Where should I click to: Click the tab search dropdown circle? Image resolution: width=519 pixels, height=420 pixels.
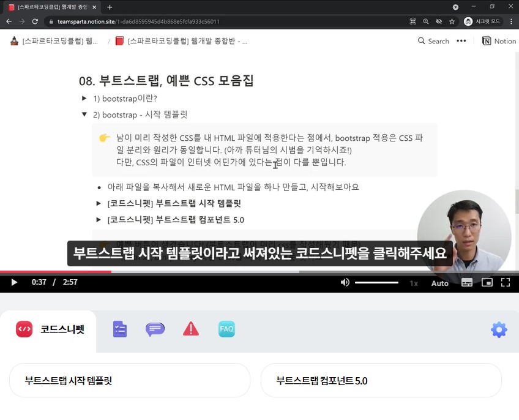coord(455,7)
